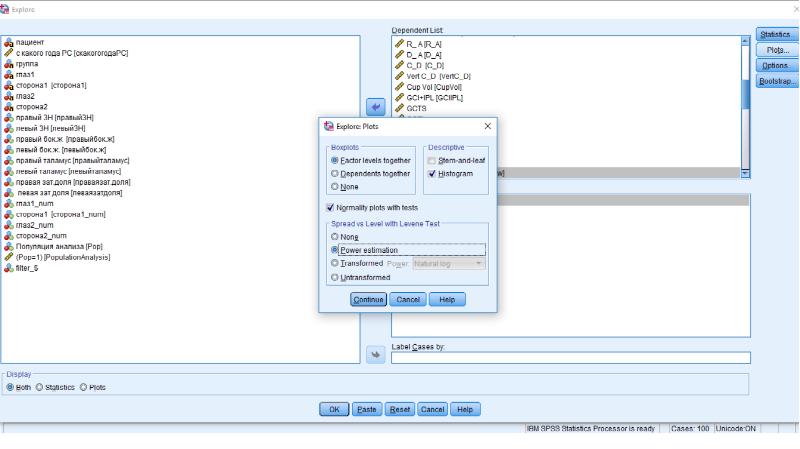Select the scale ruler icon for R_A

[x=399, y=44]
